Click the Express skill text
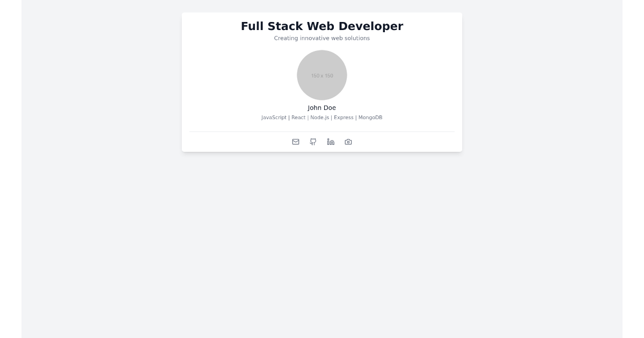 (343, 117)
